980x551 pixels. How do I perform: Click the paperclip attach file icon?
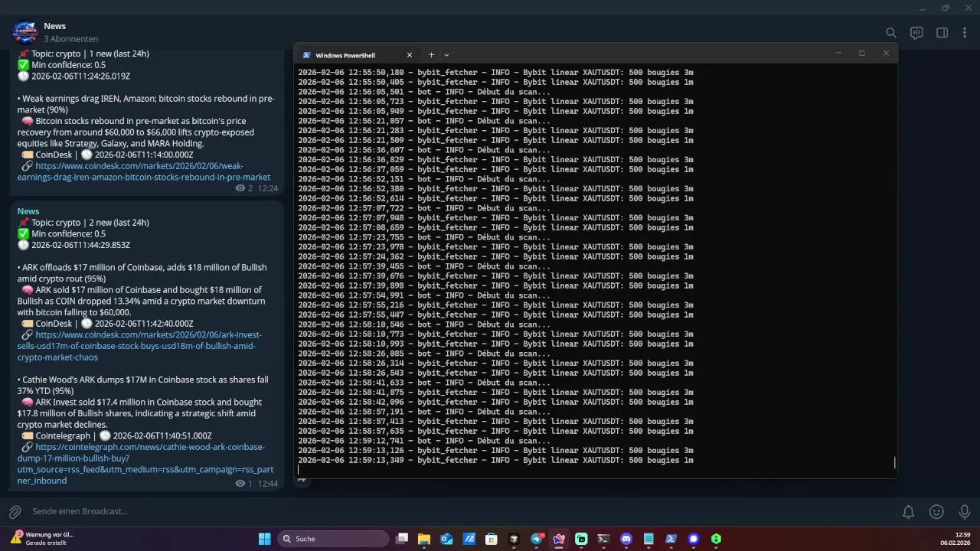(x=15, y=511)
